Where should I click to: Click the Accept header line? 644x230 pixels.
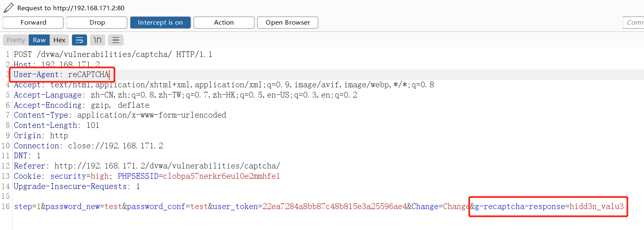[x=224, y=85]
